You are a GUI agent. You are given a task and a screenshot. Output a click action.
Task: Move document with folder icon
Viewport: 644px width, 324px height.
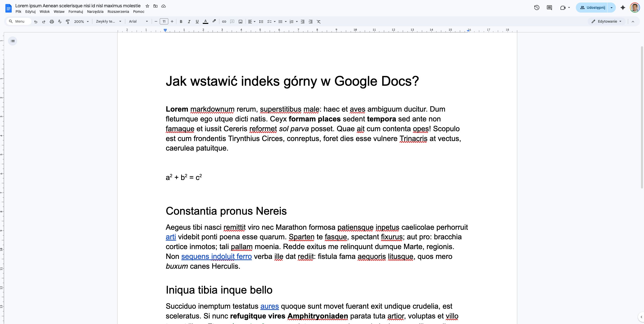[155, 6]
